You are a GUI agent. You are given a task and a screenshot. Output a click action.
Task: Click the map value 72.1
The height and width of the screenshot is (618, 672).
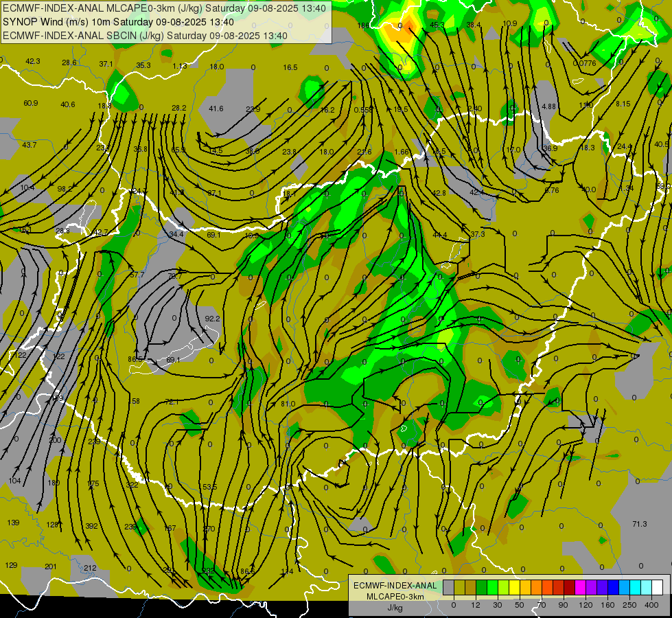pos(172,402)
